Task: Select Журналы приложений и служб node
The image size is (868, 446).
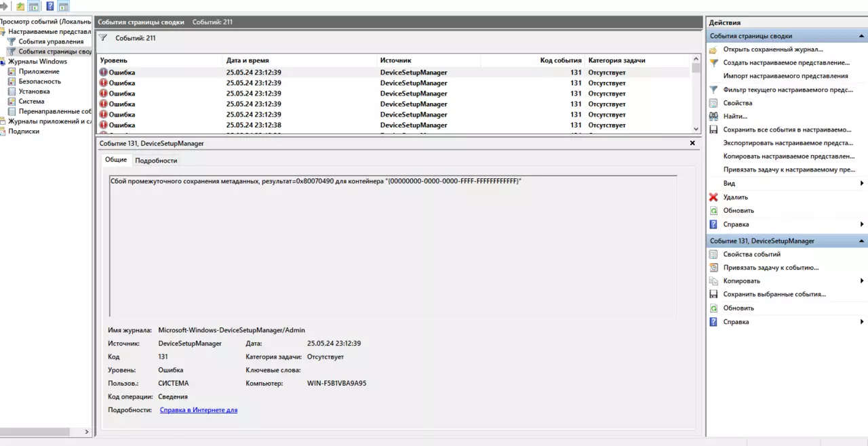Action: coord(50,121)
